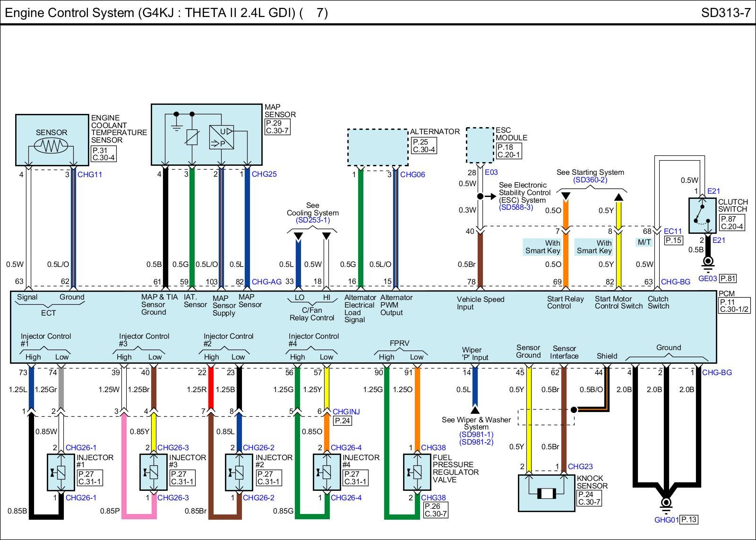Click the P.13 box beside GHG01

click(x=689, y=520)
